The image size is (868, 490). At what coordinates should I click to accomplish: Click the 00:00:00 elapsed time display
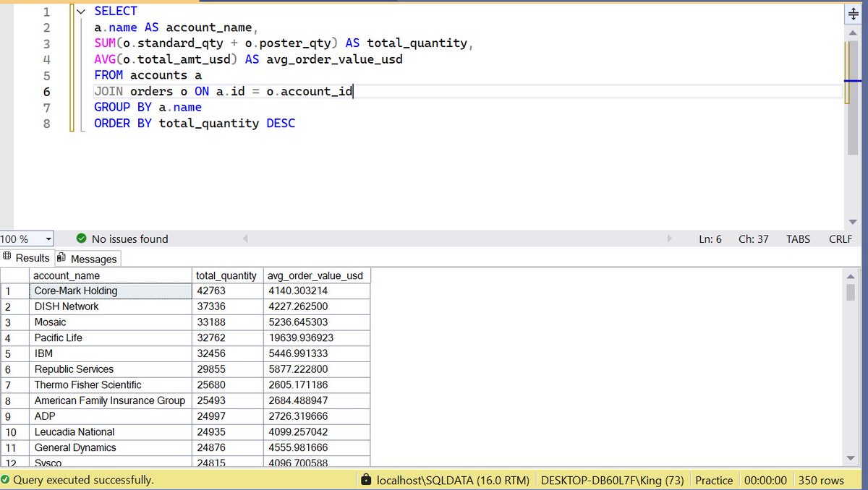[x=766, y=480]
